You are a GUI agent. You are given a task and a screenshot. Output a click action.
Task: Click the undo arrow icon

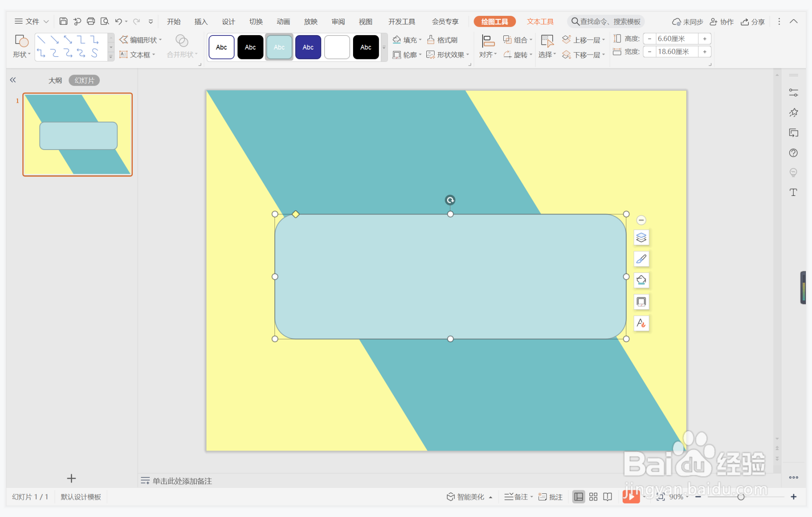click(118, 21)
